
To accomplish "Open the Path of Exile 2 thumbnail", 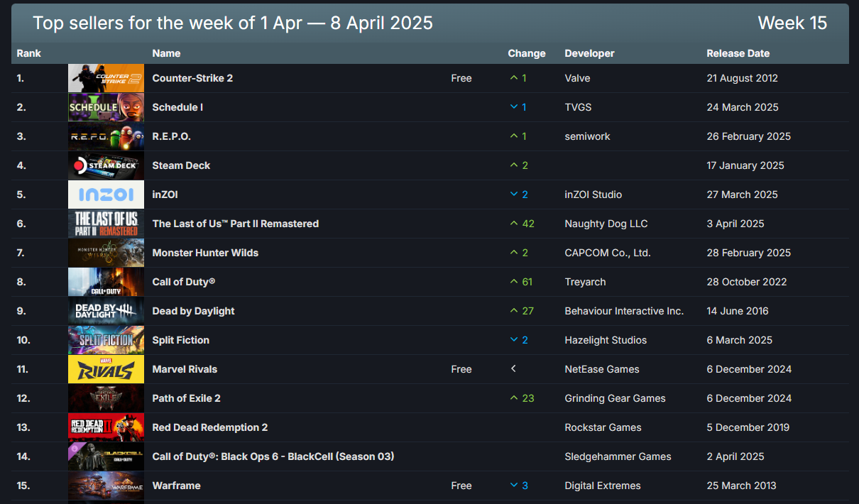I will [106, 398].
